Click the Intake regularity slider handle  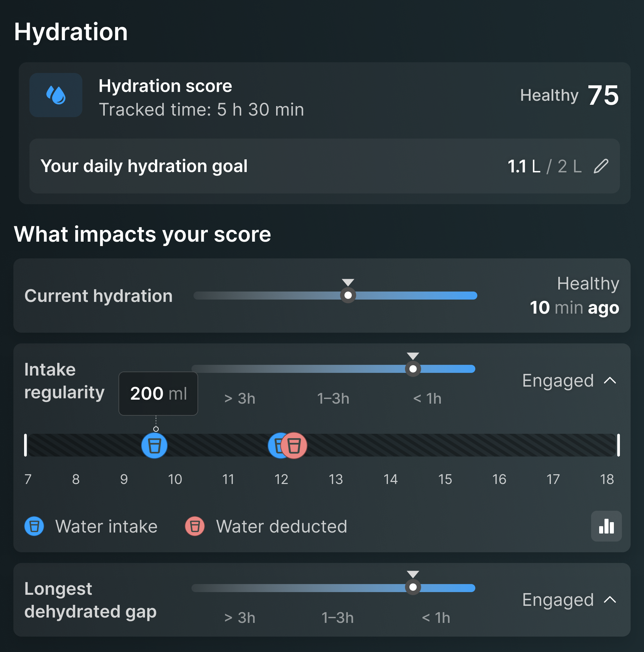413,369
